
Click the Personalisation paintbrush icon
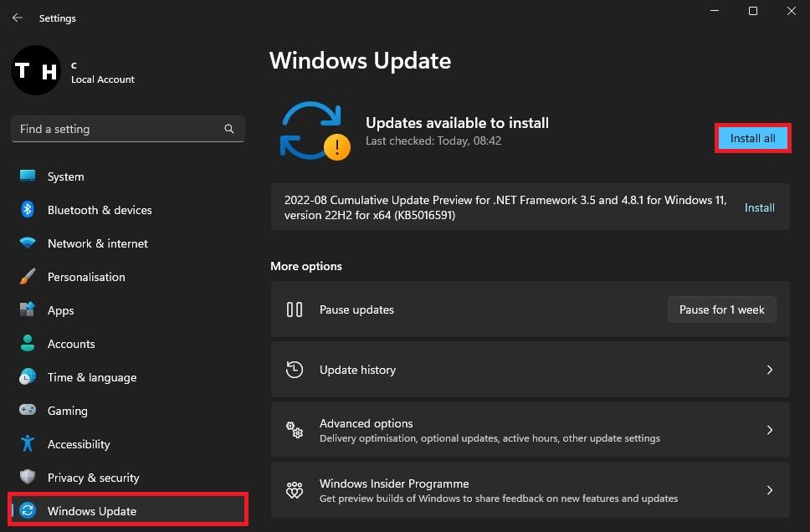pyautogui.click(x=28, y=277)
